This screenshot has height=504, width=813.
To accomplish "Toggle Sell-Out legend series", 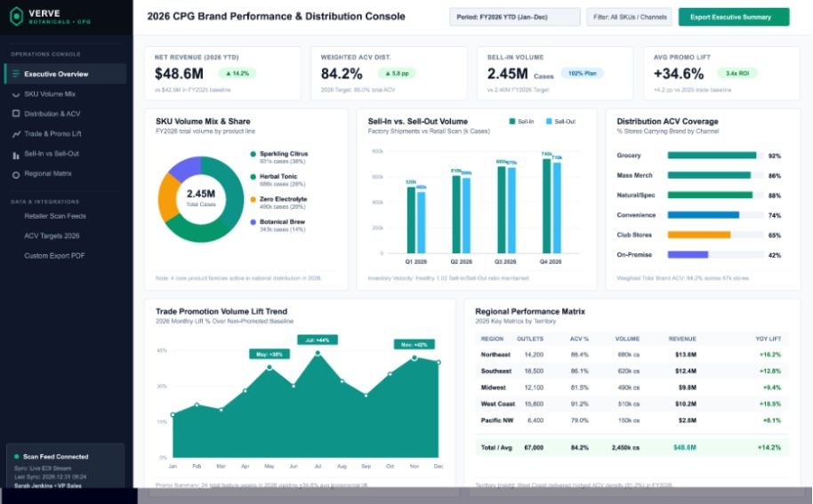I will tap(560, 122).
